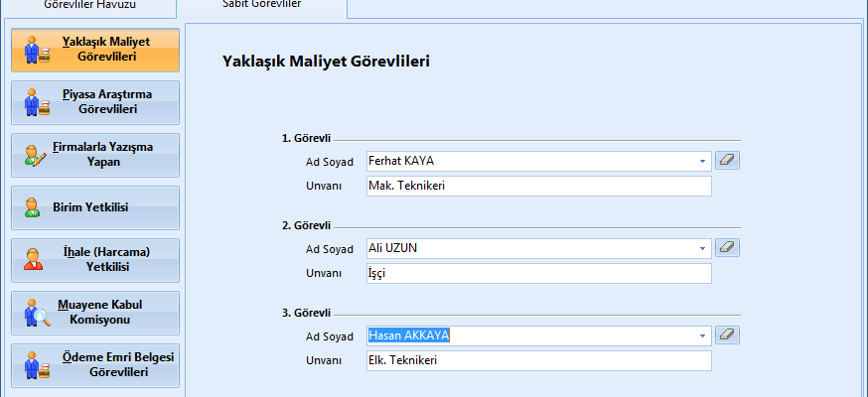Open the Ali UZUN name dropdown

[703, 248]
